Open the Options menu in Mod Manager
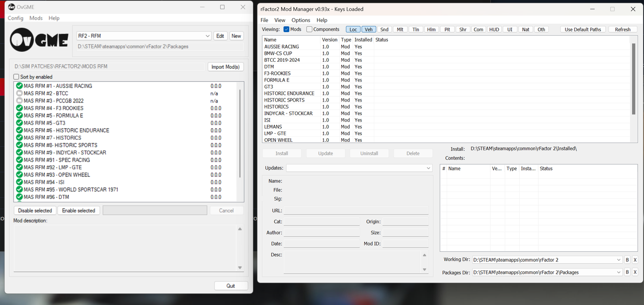 point(301,20)
